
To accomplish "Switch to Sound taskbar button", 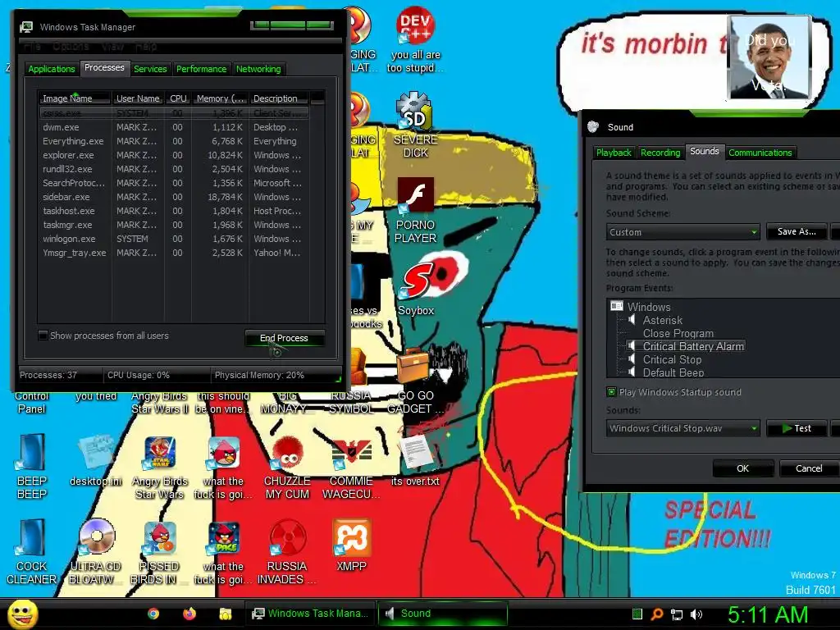I will 442,614.
